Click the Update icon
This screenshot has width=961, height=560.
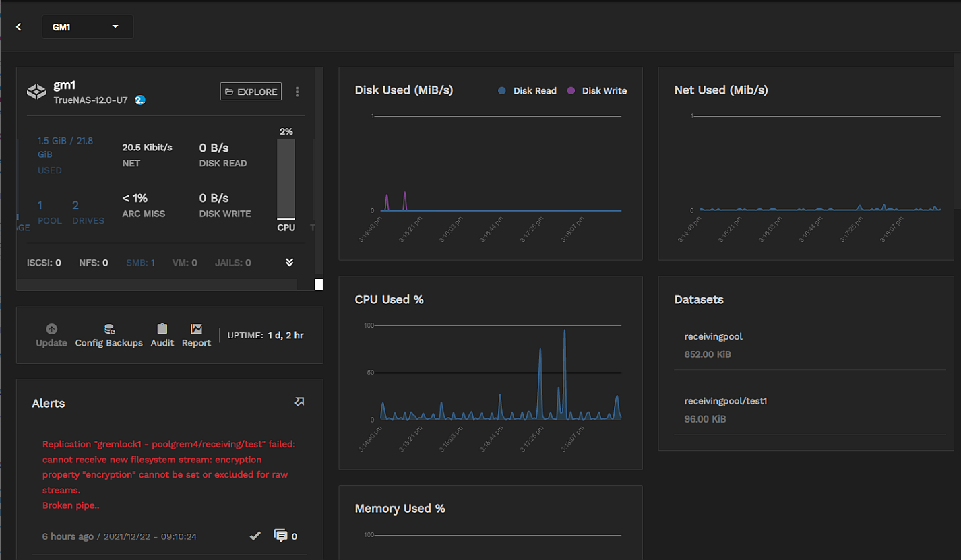point(51,329)
